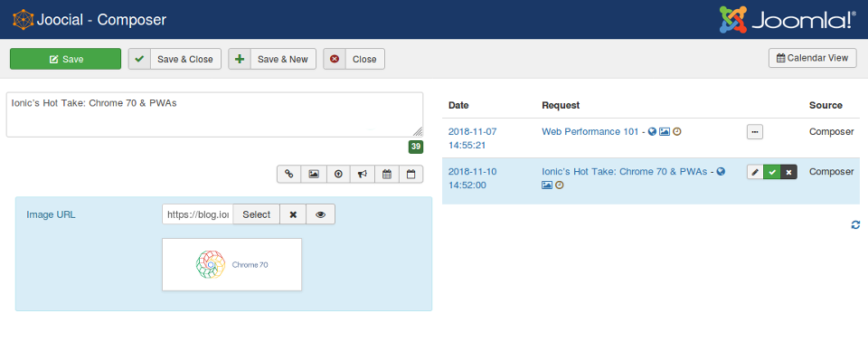Open the Web Performance 101 request link
Screen dimensions: 868x361
[x=590, y=132]
